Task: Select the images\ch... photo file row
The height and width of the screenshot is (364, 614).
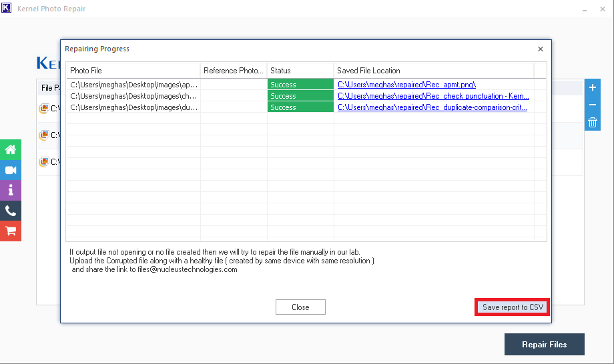Action: tap(133, 96)
